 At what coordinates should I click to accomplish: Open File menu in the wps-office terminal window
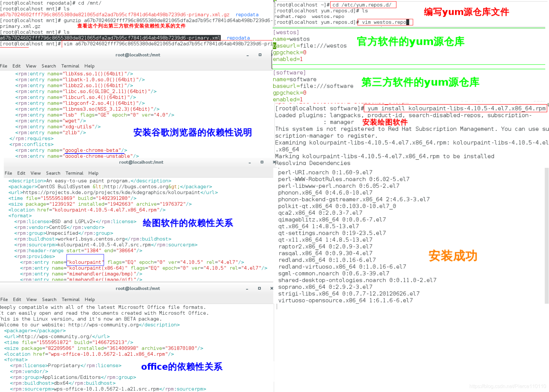4,300
